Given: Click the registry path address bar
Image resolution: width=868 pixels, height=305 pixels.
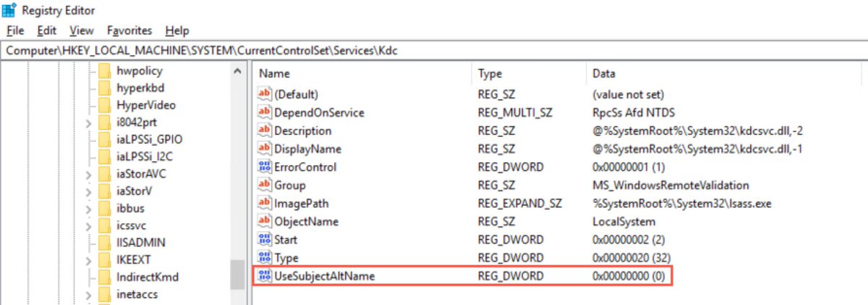Looking at the screenshot, I should click(434, 51).
